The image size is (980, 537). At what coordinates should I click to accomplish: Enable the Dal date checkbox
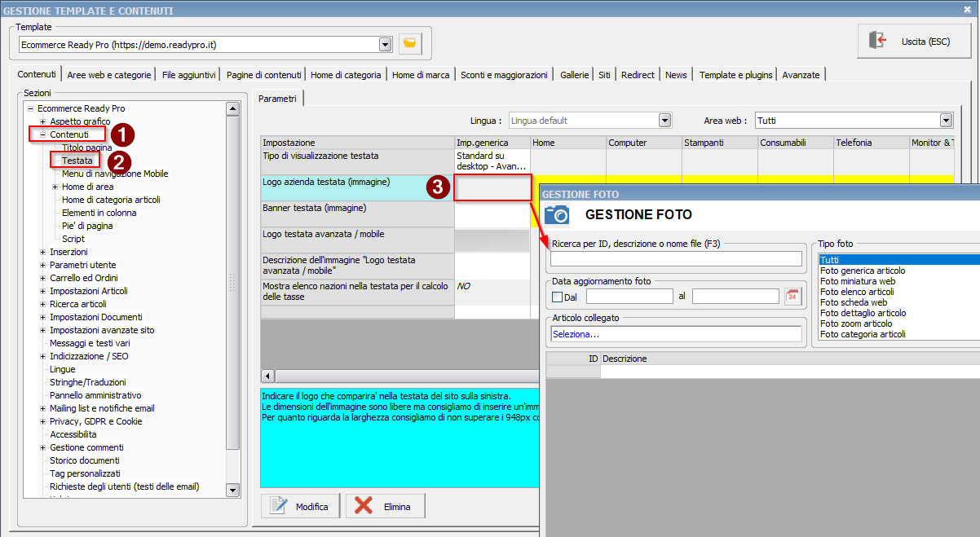(558, 297)
